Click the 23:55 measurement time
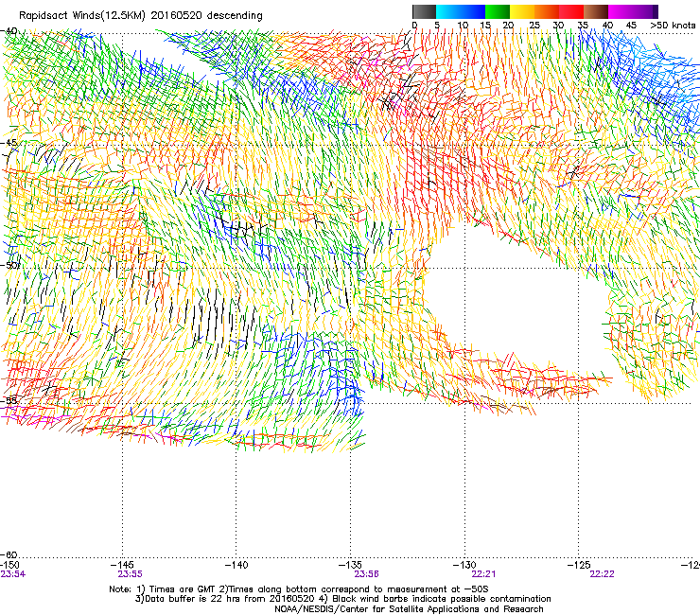The image size is (700, 615). pos(130,574)
